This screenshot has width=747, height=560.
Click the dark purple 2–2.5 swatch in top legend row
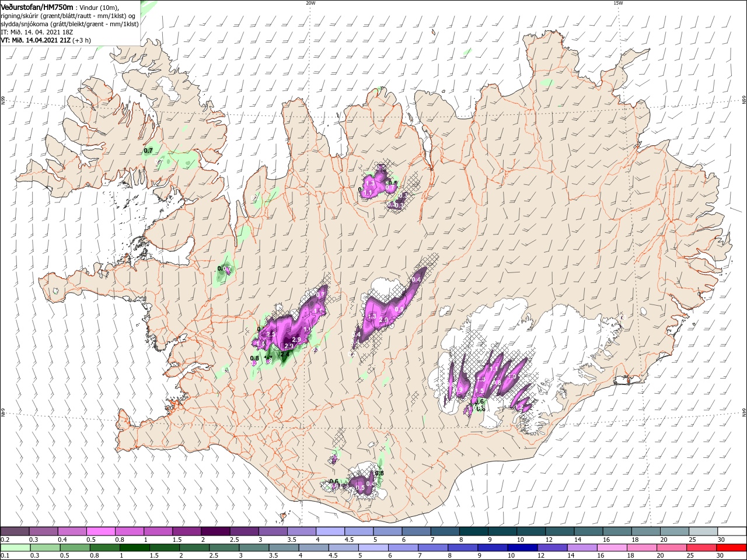click(x=215, y=531)
